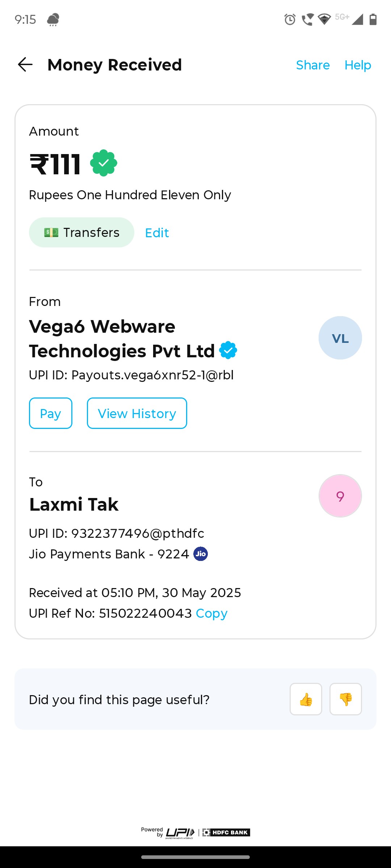
Task: Open the Help link
Action: pyautogui.click(x=358, y=65)
